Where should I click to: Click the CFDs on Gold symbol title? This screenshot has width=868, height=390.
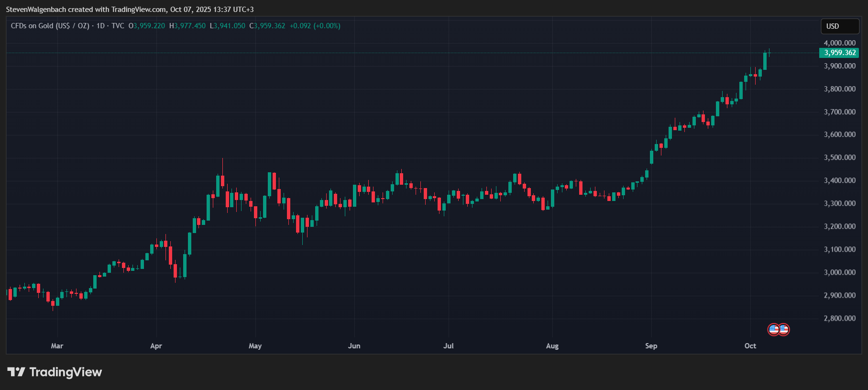(50, 26)
